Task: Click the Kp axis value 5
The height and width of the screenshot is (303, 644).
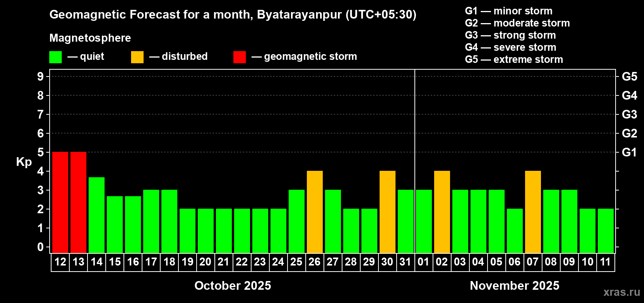Action: (41, 152)
